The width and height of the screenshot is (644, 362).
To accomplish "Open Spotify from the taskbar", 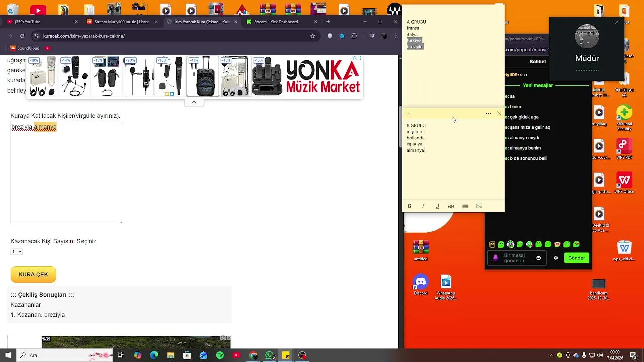I will [220, 355].
